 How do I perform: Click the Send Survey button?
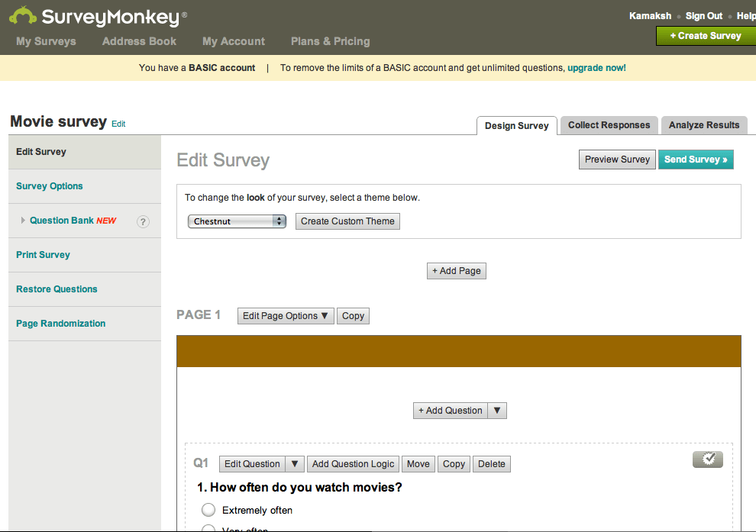coord(696,160)
